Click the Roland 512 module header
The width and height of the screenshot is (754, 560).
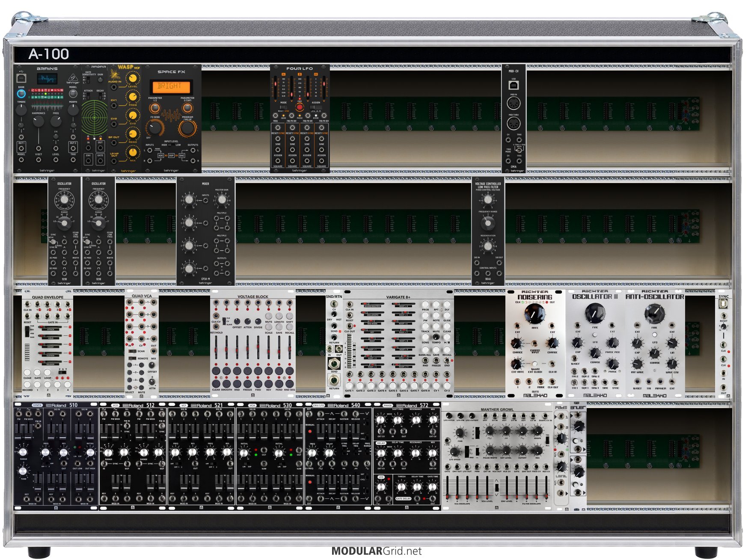tap(139, 405)
